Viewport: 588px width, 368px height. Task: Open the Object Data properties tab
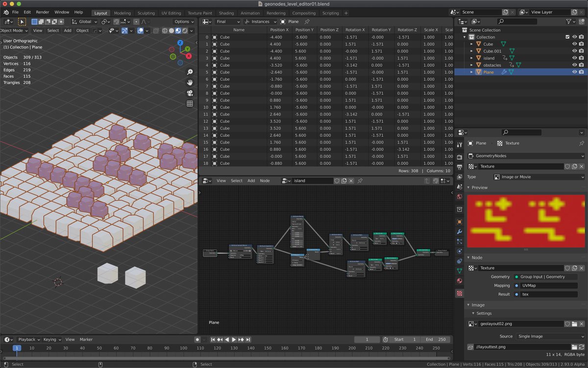(x=459, y=271)
